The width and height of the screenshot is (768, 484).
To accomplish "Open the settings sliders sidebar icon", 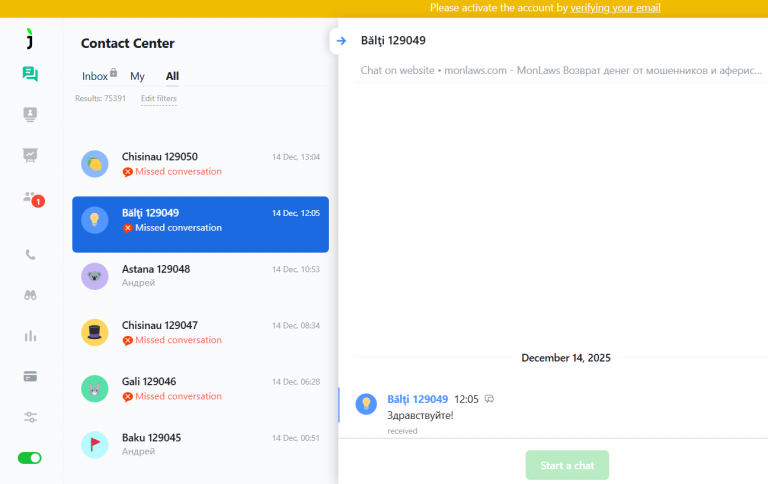I will (30, 417).
